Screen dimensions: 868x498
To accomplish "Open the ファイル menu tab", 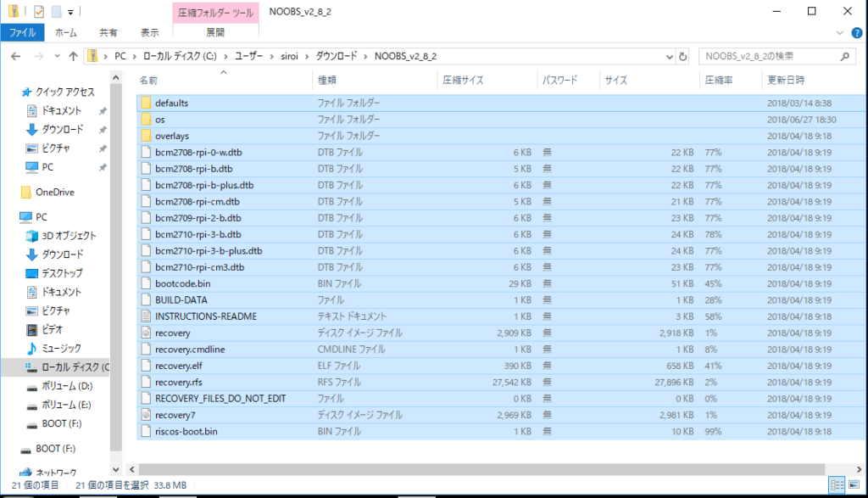I will [22, 32].
